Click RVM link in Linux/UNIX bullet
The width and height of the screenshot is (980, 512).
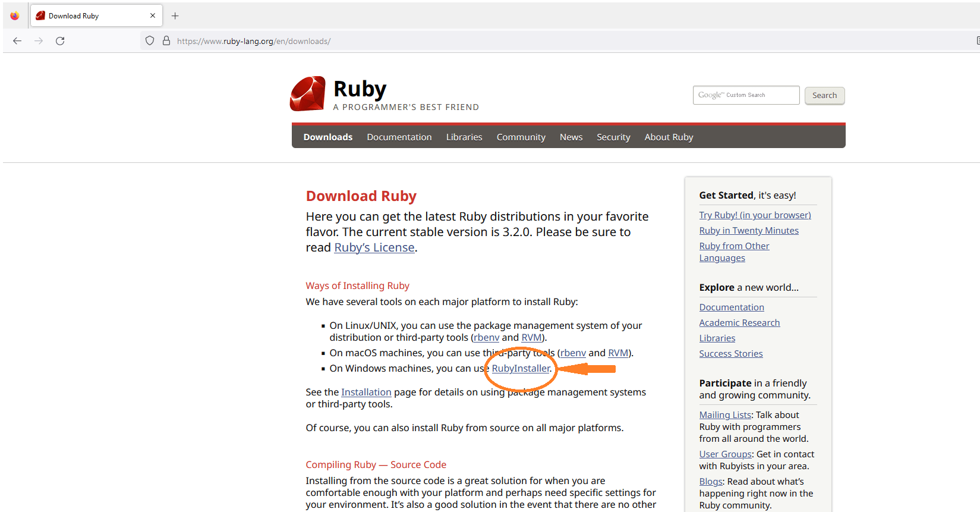click(x=532, y=337)
